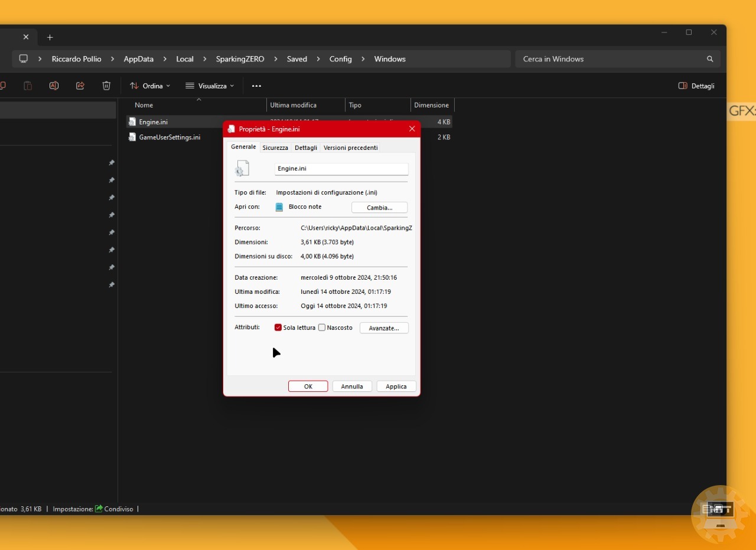Close the current Explorer tab
This screenshot has height=550, width=756.
point(26,37)
